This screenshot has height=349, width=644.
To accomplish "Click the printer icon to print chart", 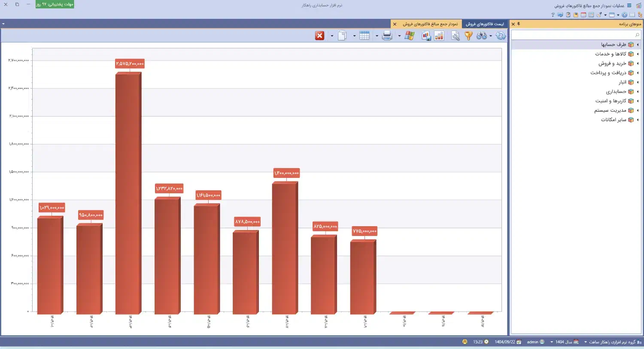I will tap(387, 36).
